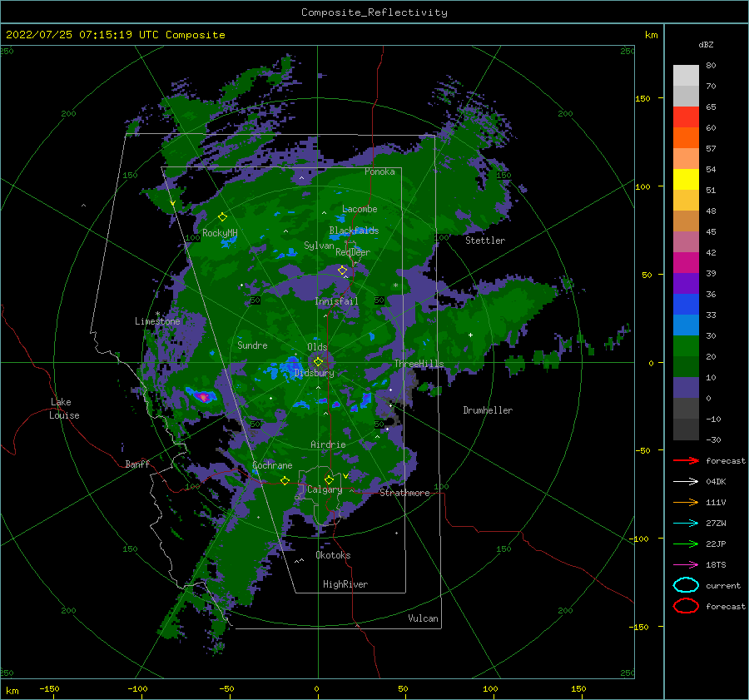
Task: Click the magenta 42 dBZ legend swatch
Action: tap(686, 263)
